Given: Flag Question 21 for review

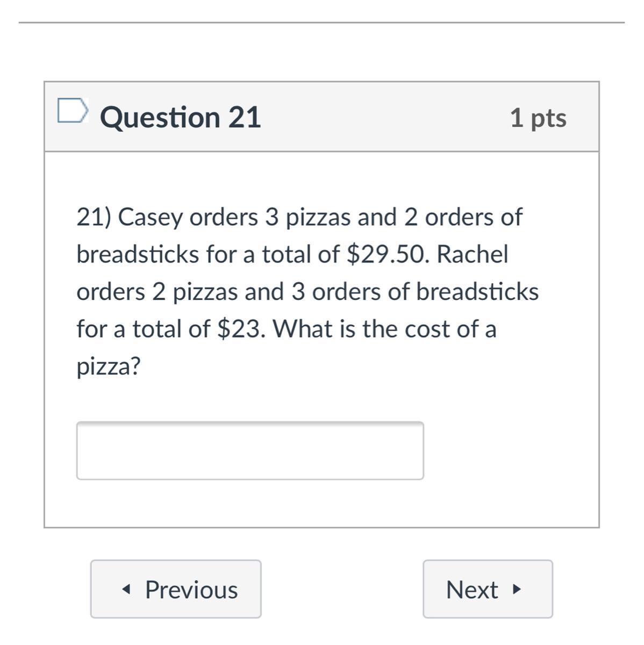Looking at the screenshot, I should [72, 111].
